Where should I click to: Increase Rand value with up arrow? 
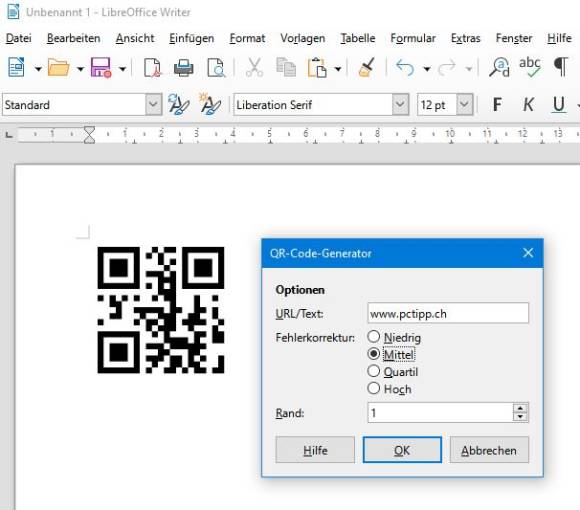pyautogui.click(x=520, y=408)
